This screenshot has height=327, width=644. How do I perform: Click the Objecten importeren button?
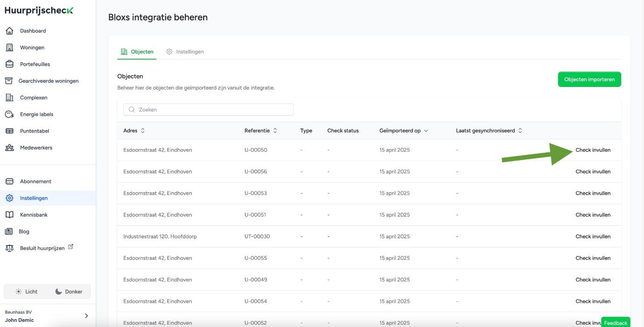click(589, 79)
